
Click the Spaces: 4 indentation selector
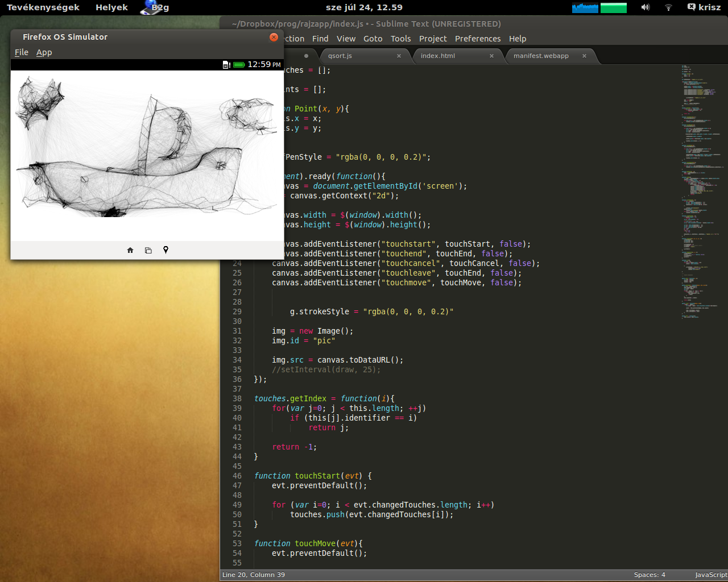(650, 575)
